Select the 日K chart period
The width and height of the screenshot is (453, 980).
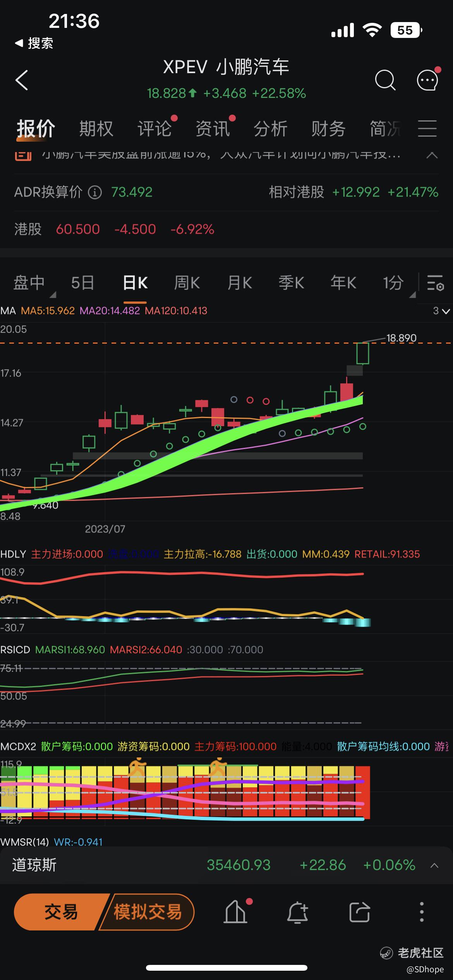pos(135,283)
